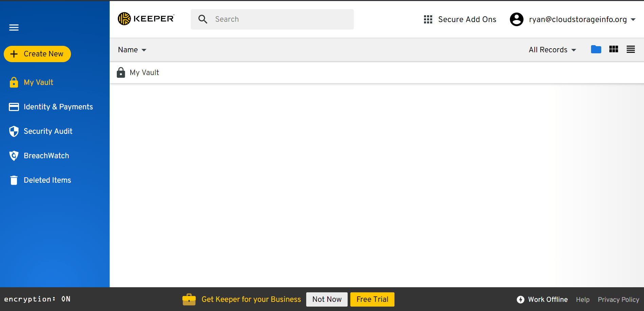Start the Free Trial
Image resolution: width=644 pixels, height=311 pixels.
coord(372,299)
